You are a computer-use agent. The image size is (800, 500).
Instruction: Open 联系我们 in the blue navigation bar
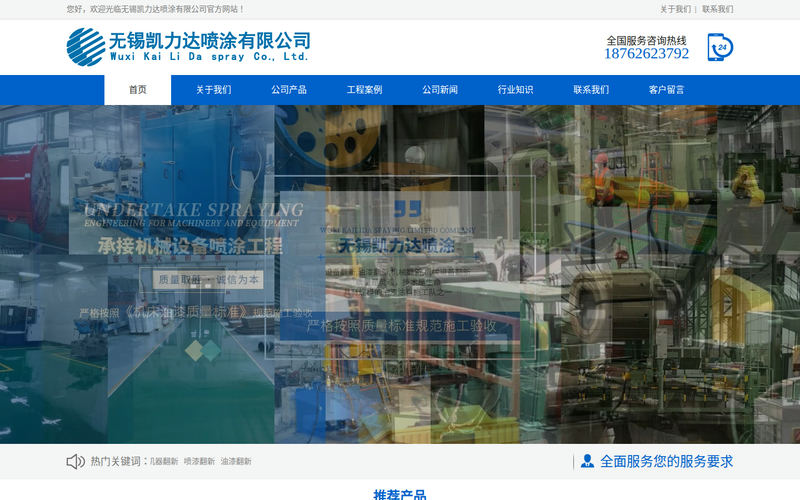click(591, 90)
